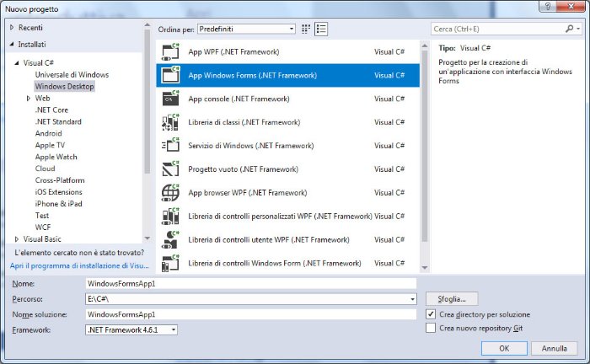
Task: Click the App browser WPF globe icon
Action: tap(170, 192)
